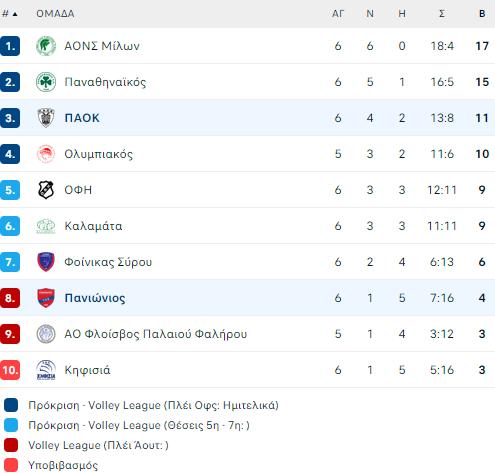Sort by the ΟΜΑΔΑ column header
This screenshot has height=473, width=495.
point(55,14)
